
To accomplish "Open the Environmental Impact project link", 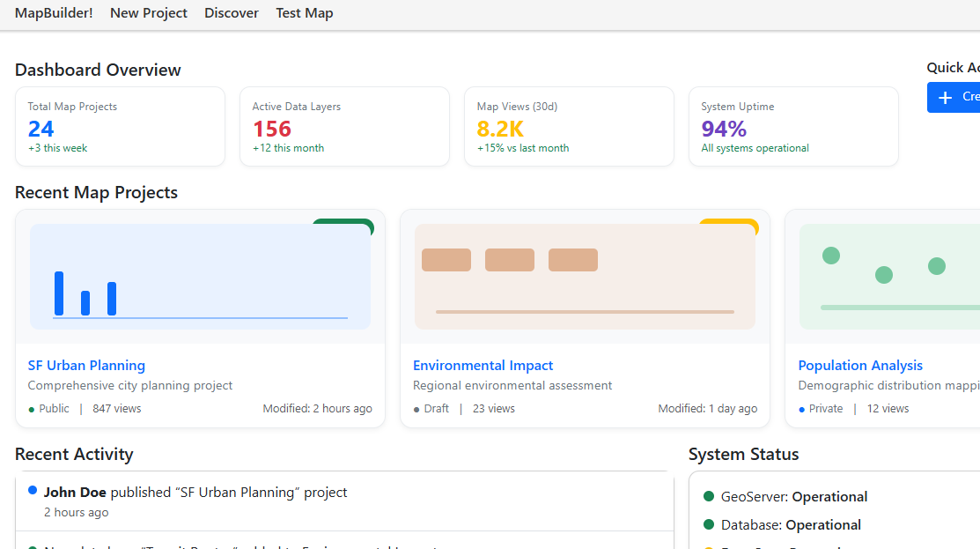I will pyautogui.click(x=483, y=365).
